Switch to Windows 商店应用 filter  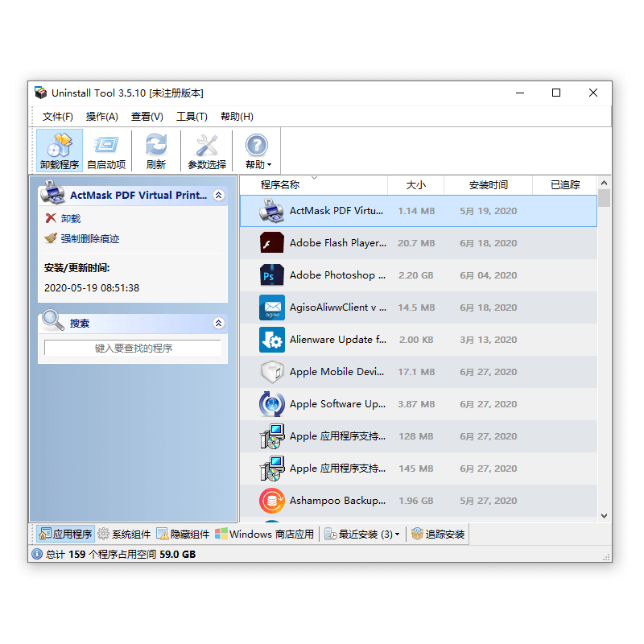(x=264, y=534)
